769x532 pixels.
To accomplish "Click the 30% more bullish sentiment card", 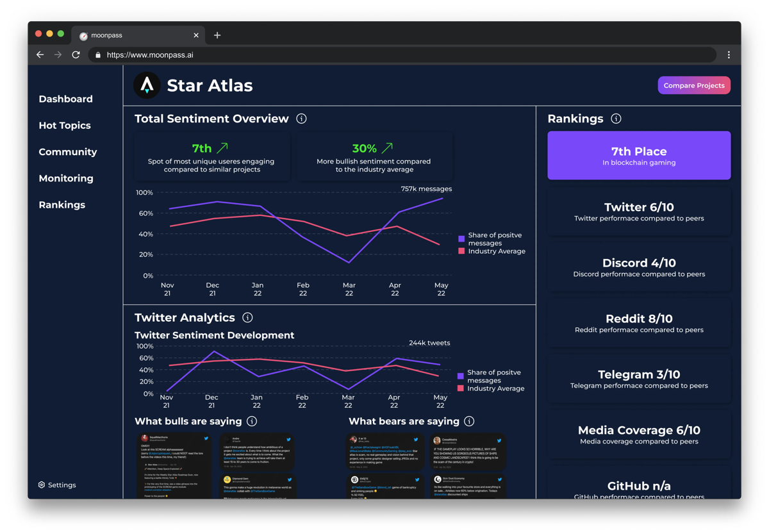I will coord(374,156).
